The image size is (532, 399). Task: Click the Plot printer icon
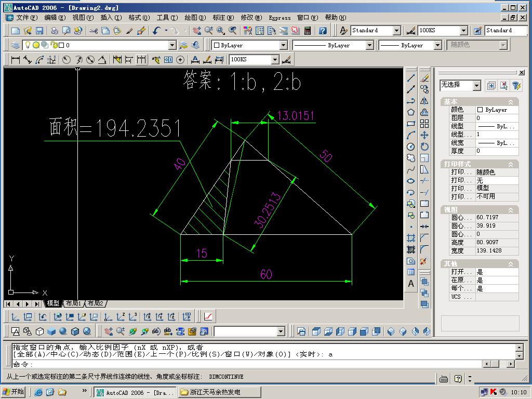[54, 31]
